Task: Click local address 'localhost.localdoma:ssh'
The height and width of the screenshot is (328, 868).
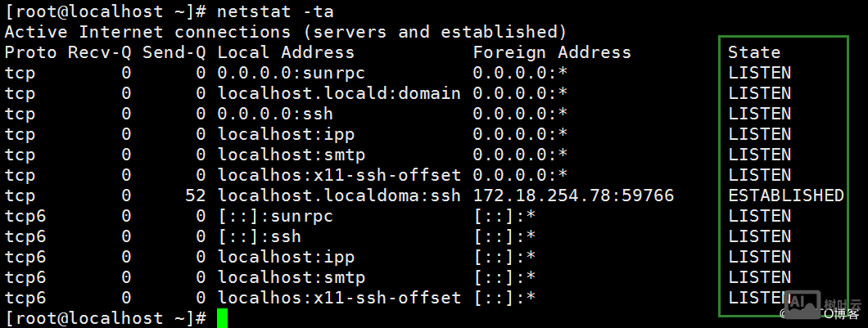Action: 339,195
